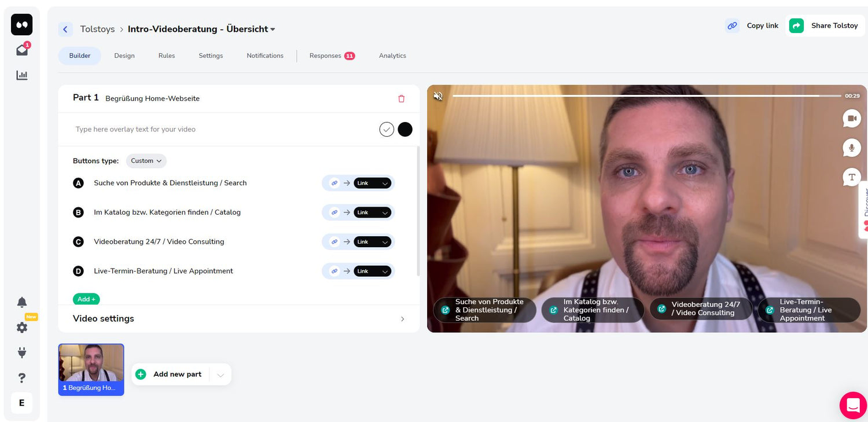The height and width of the screenshot is (422, 868).
Task: Expand the Video settings section
Action: 239,319
